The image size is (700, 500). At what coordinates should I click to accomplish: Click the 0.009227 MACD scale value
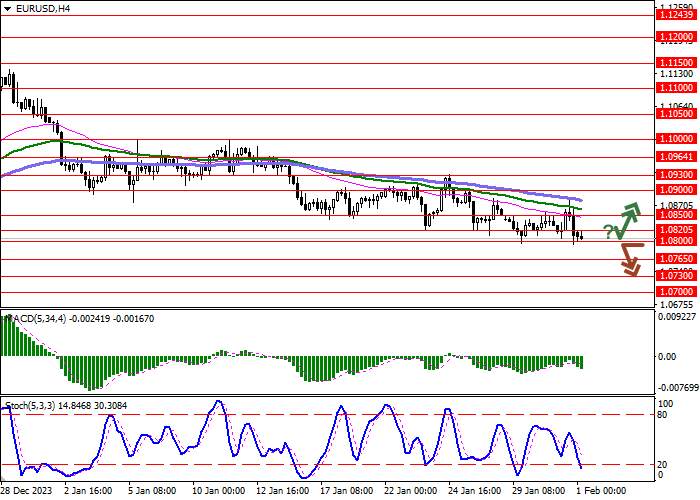tap(678, 317)
